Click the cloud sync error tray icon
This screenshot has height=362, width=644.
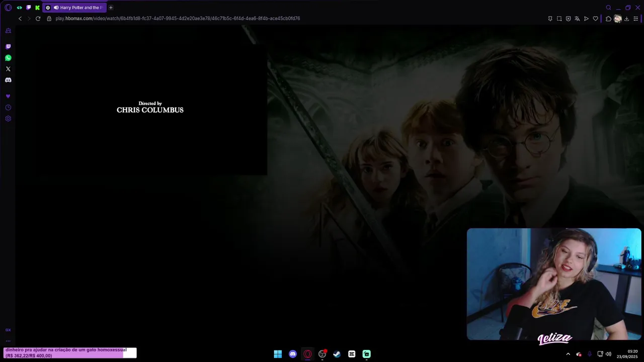(579, 354)
